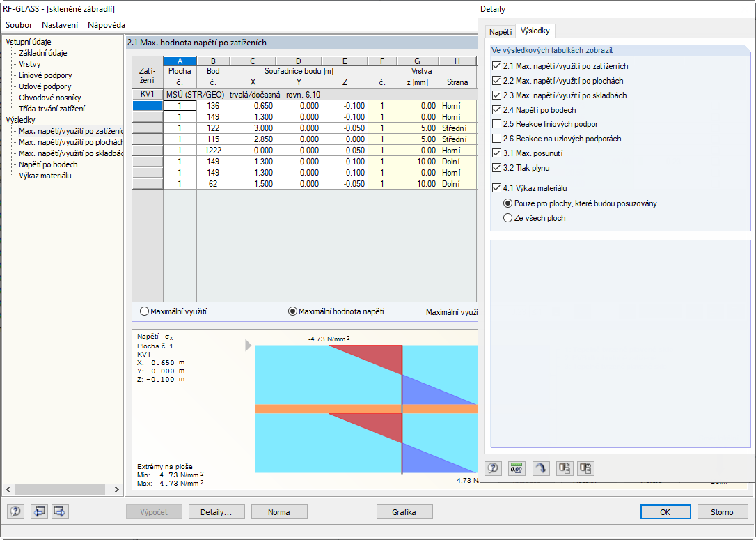Click the Norma button
The image size is (756, 540).
(x=279, y=512)
